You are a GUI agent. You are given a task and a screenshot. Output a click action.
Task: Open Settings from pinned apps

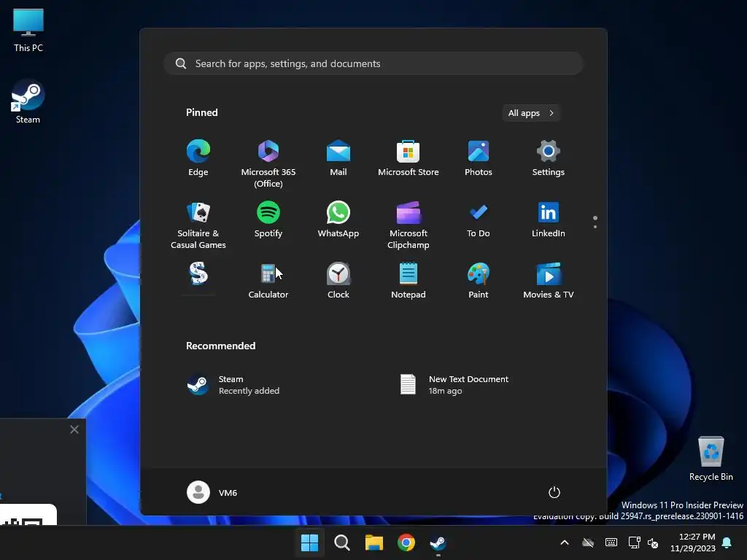tap(549, 159)
